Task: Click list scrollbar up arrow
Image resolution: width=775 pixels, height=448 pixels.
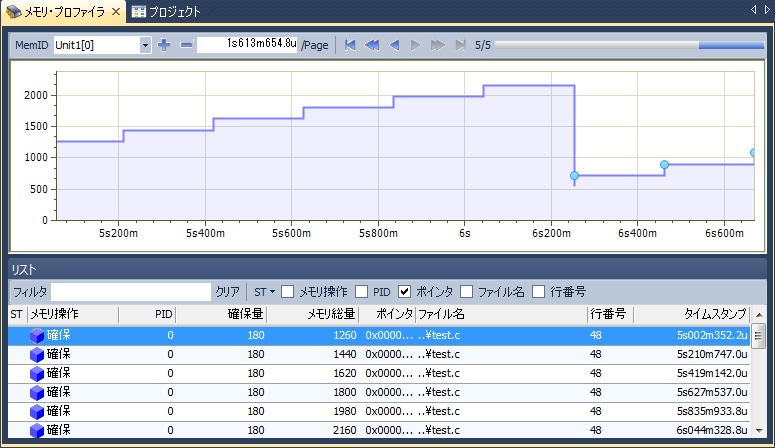Action: tap(759, 315)
